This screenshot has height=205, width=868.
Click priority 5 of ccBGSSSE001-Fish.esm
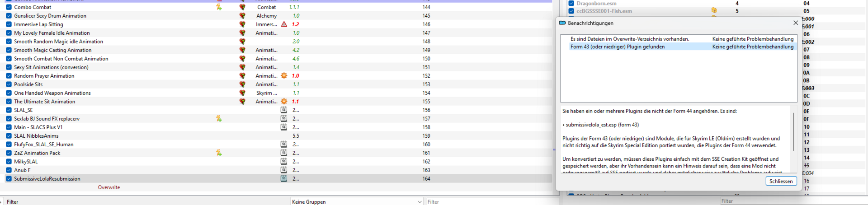(x=737, y=11)
